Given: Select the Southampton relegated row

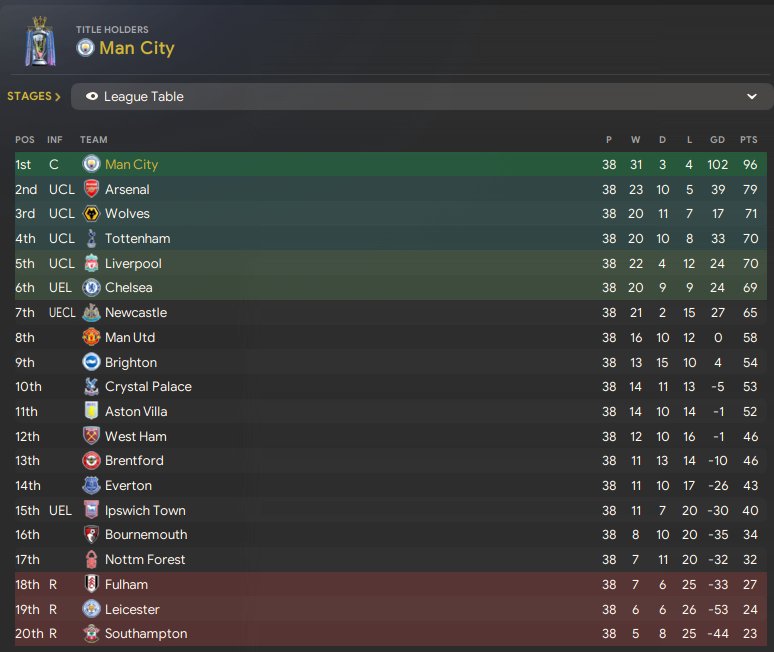Looking at the screenshot, I should pyautogui.click(x=391, y=634).
